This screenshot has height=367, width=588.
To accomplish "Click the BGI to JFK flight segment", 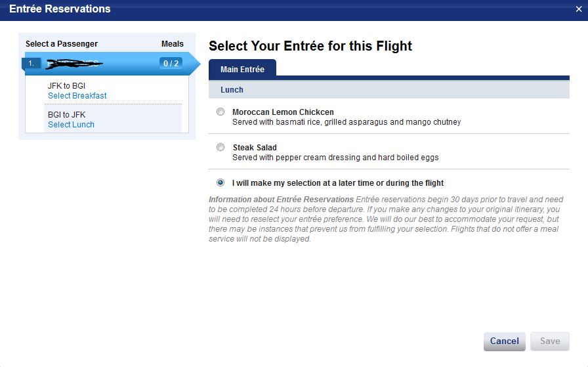I will [66, 115].
